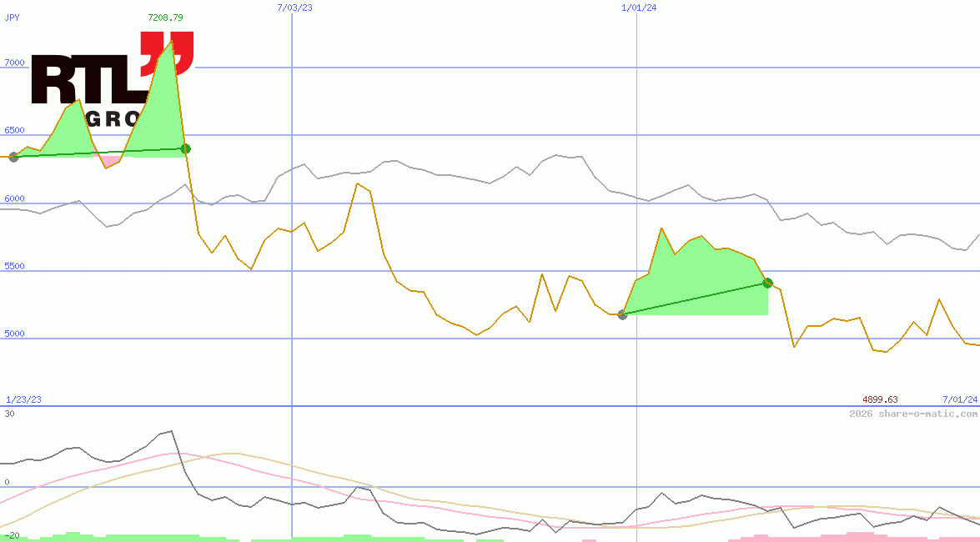The height and width of the screenshot is (542, 980).
Task: Click the -20 label on the indicator panel
Action: click(x=10, y=534)
